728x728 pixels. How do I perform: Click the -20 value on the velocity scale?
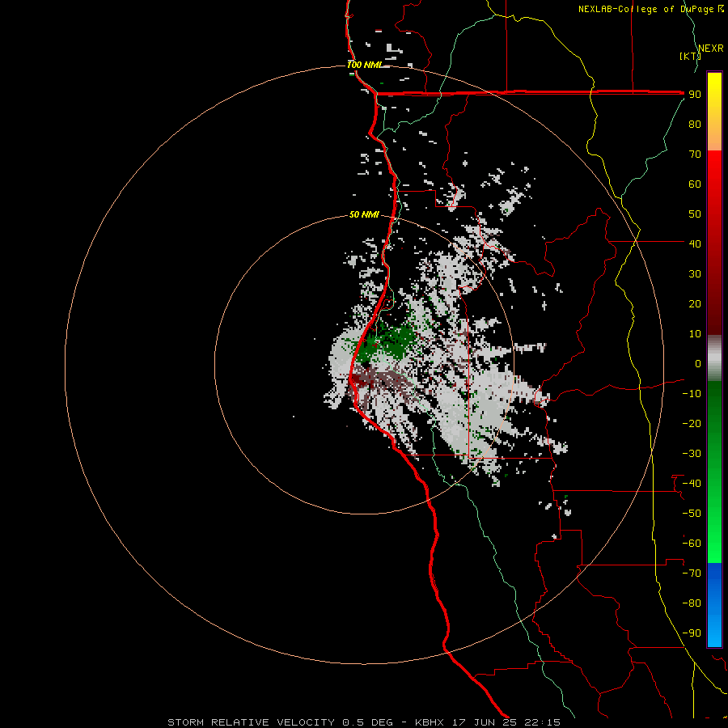pyautogui.click(x=692, y=423)
